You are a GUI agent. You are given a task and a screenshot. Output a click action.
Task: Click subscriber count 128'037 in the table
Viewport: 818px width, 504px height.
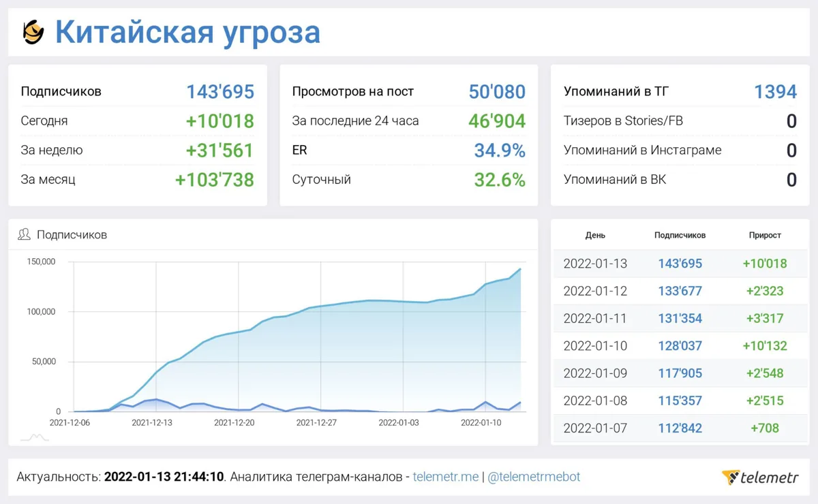(680, 346)
